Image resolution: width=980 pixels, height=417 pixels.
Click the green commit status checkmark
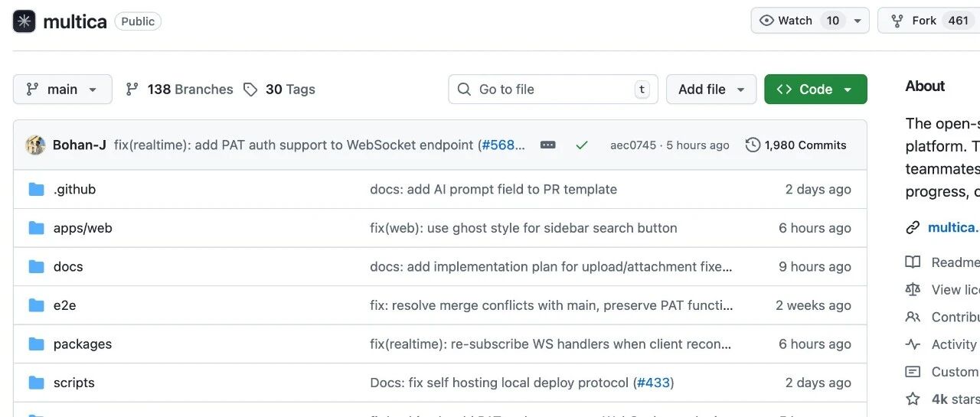click(582, 145)
